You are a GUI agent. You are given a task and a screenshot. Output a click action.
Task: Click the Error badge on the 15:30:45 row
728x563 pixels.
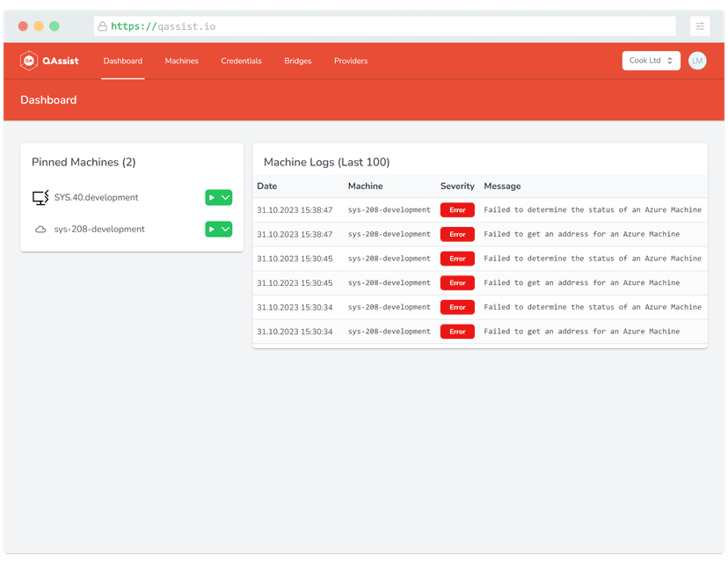(x=457, y=259)
